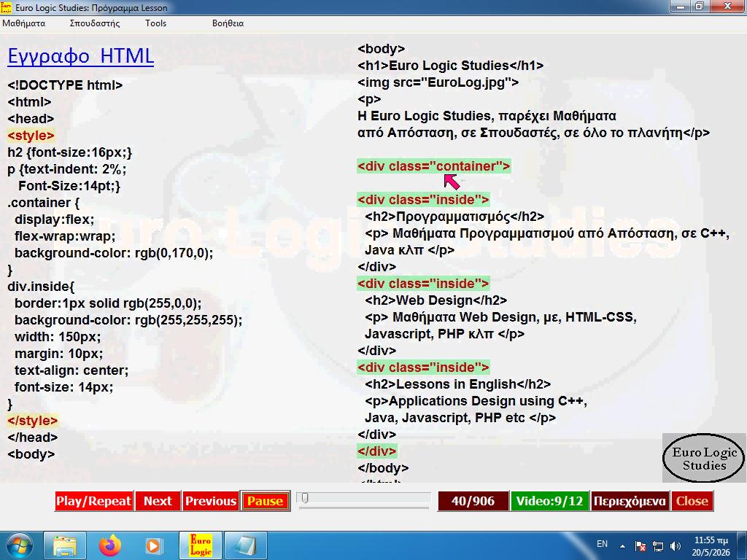Open the notepad-like taskbar app icon

pyautogui.click(x=245, y=545)
